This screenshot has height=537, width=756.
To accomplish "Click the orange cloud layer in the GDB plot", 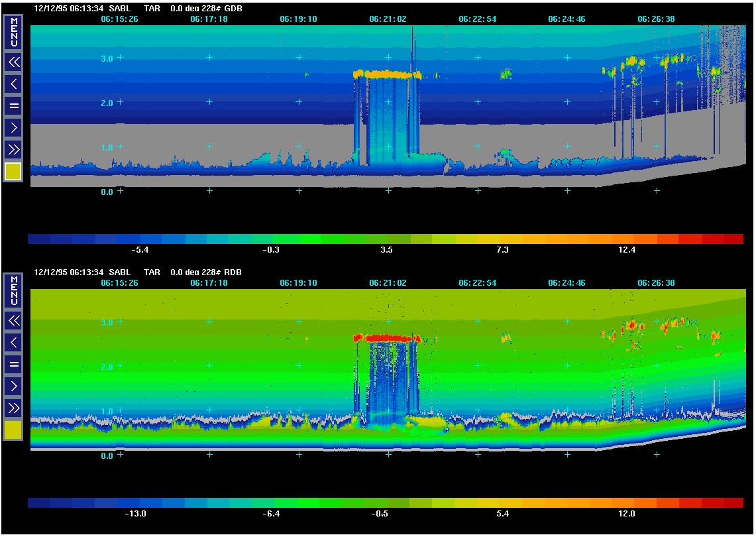I will point(388,74).
